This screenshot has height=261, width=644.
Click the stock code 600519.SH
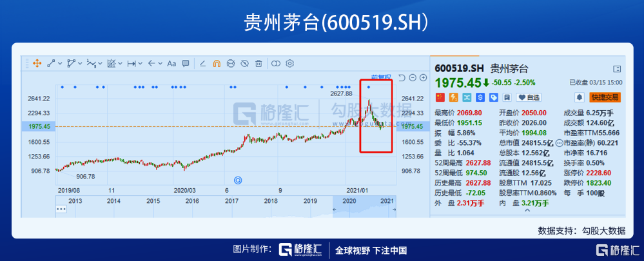tap(460, 68)
